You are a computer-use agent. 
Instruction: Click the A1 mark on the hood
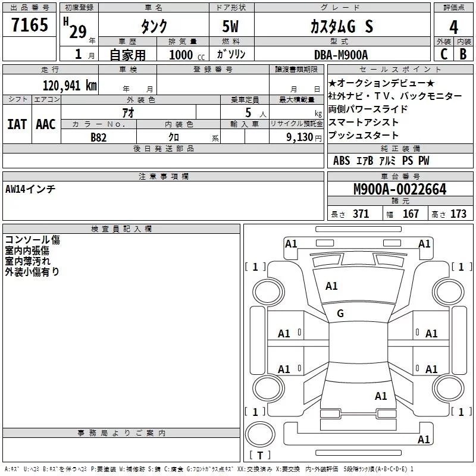coord(331,286)
